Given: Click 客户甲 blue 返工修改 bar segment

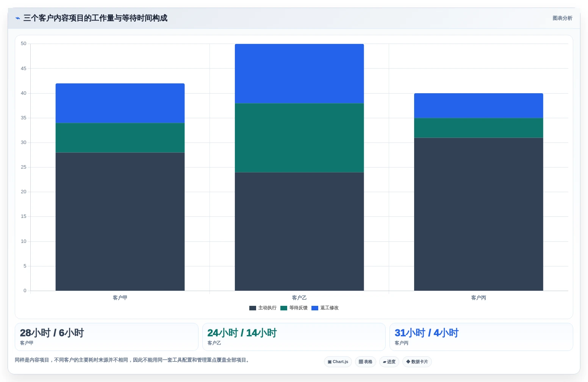Looking at the screenshot, I should pos(120,103).
